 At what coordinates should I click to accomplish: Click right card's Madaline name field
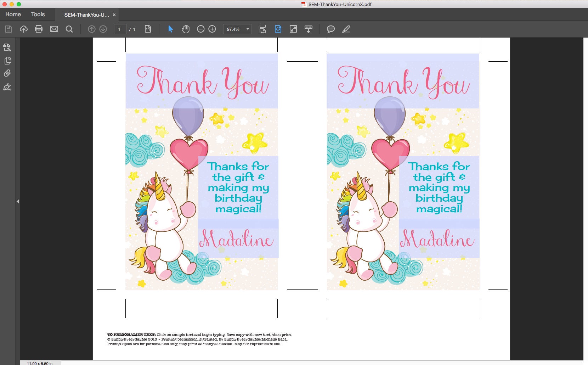pyautogui.click(x=439, y=238)
